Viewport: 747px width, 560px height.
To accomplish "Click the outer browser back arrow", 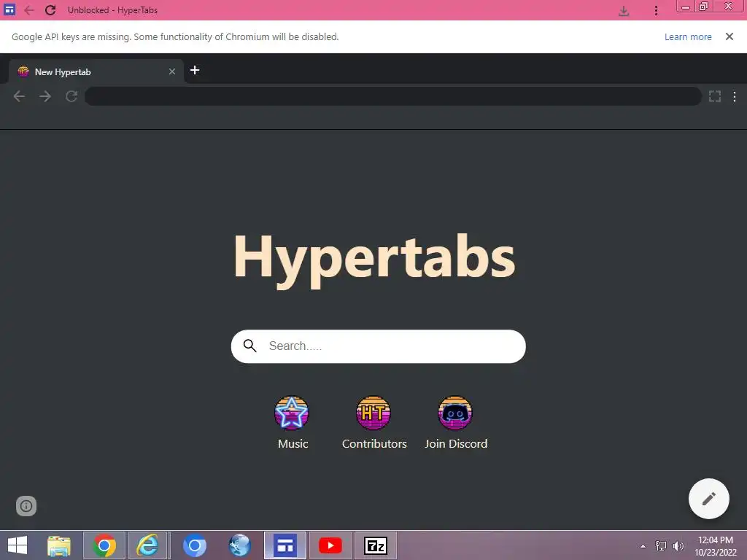I will [29, 10].
